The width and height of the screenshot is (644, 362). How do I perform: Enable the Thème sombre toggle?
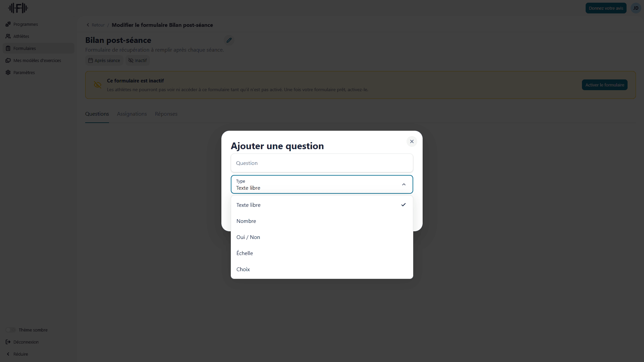click(11, 329)
